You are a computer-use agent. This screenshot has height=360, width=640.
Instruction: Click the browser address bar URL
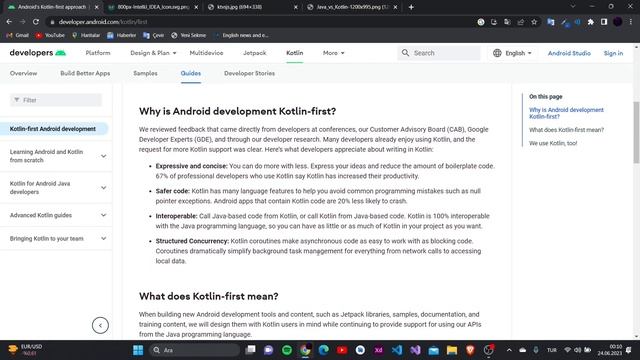click(103, 22)
